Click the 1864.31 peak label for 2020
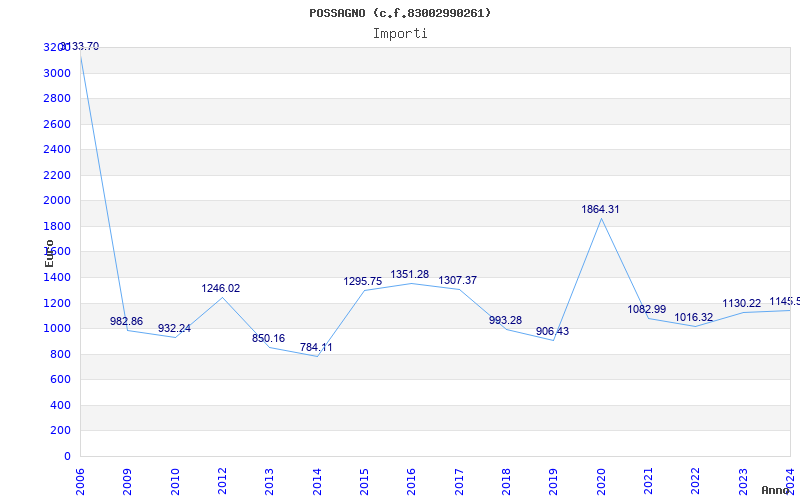 tap(601, 209)
